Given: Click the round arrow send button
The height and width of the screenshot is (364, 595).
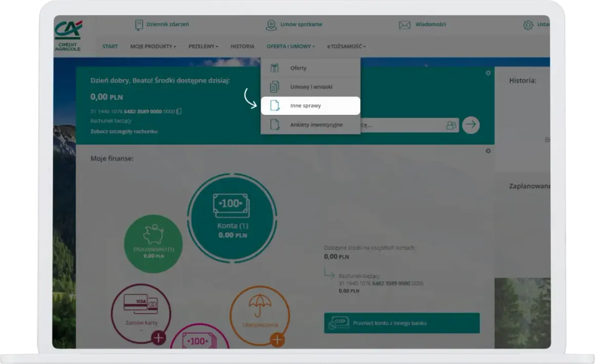Looking at the screenshot, I should coord(470,125).
